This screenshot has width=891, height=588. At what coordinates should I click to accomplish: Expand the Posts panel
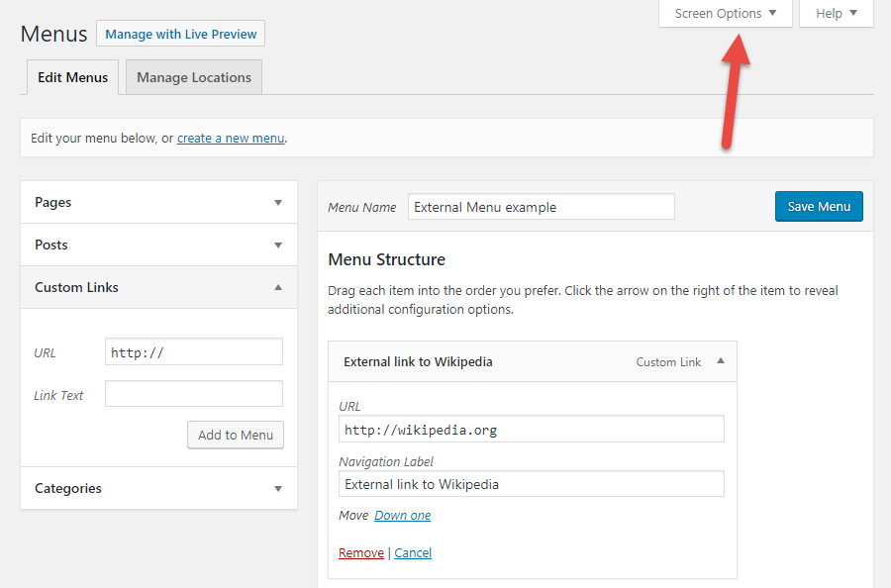[158, 245]
